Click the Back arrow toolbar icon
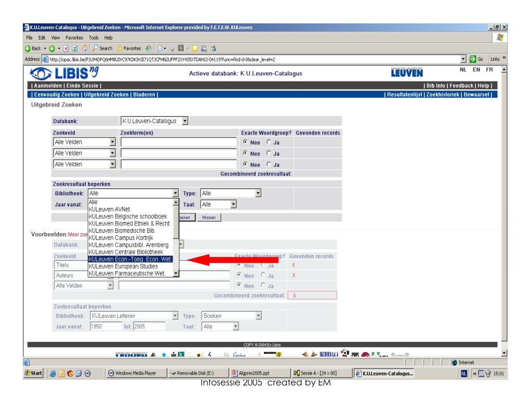The image size is (532, 399). 28,48
